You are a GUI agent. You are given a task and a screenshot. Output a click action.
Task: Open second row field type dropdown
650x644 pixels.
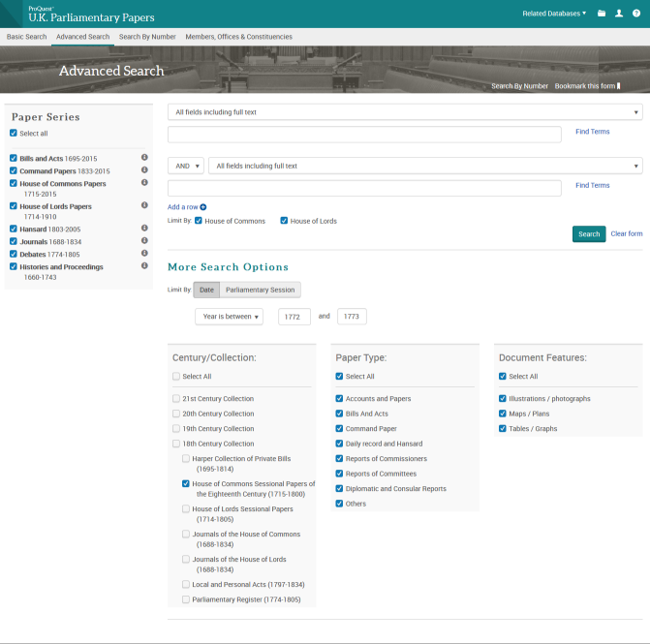tap(425, 166)
